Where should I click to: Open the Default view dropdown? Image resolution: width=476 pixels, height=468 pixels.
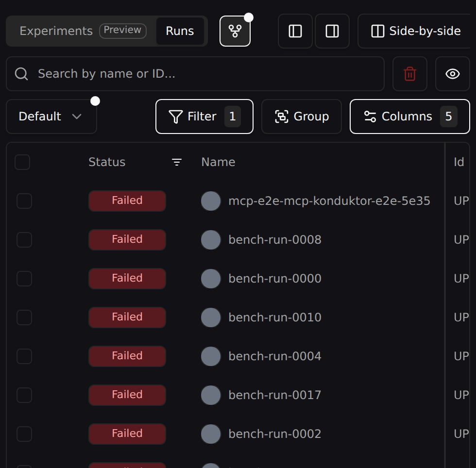click(51, 117)
